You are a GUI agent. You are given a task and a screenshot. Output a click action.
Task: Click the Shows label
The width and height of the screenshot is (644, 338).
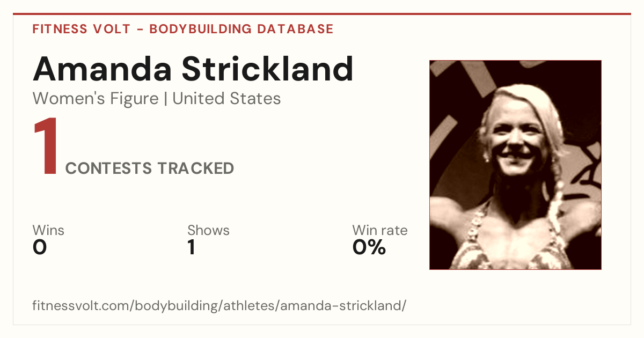[208, 230]
